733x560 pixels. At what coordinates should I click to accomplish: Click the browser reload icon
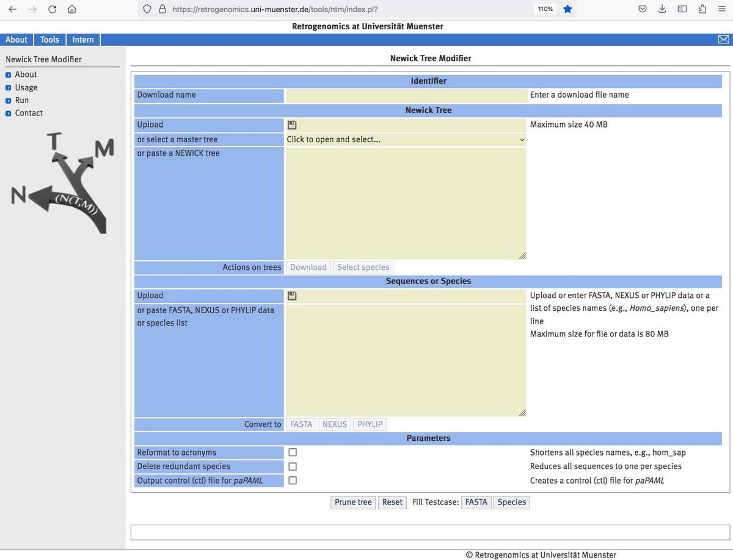(53, 9)
